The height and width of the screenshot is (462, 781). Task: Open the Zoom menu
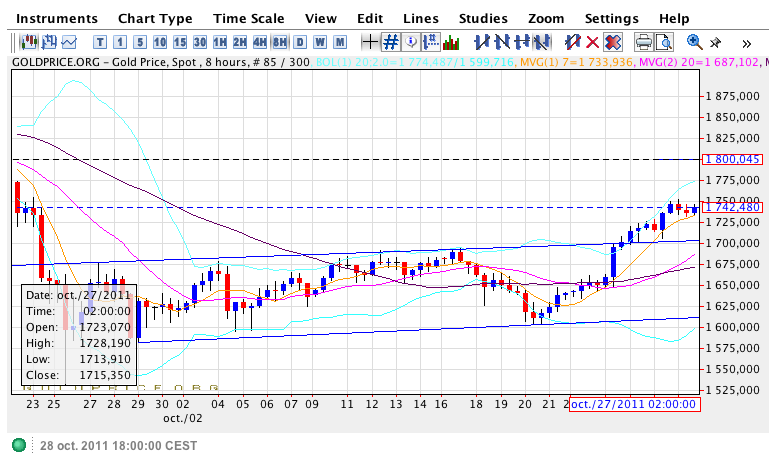(546, 18)
